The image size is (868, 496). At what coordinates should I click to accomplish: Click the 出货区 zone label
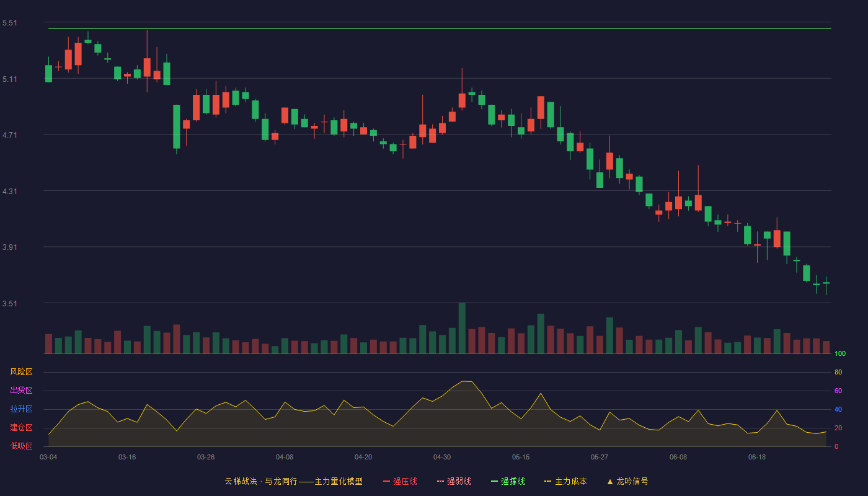[21, 391]
